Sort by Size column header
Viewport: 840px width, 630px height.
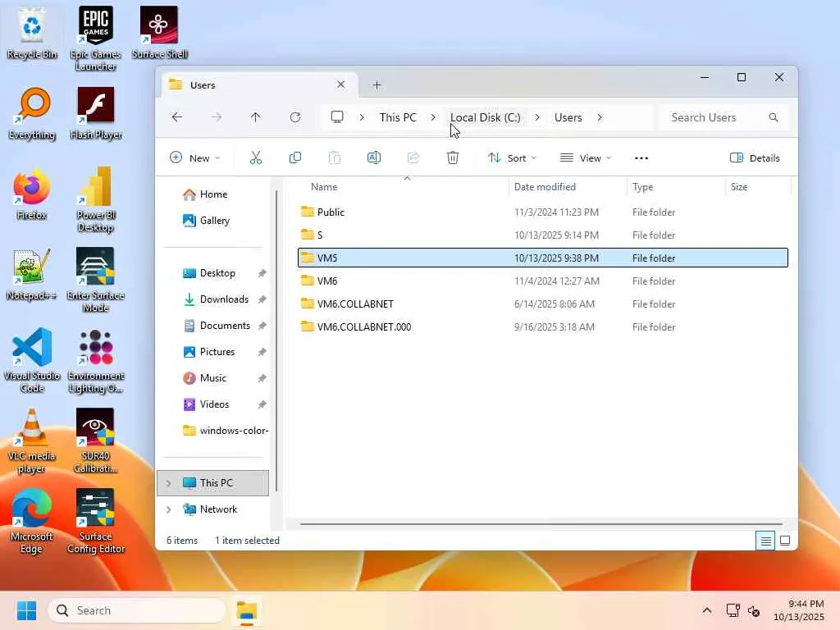click(x=739, y=187)
